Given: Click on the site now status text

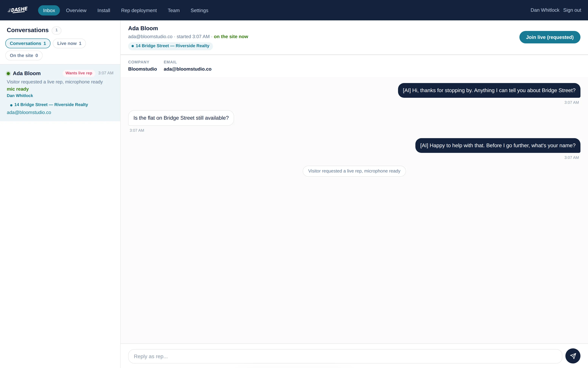Looking at the screenshot, I should (x=231, y=36).
